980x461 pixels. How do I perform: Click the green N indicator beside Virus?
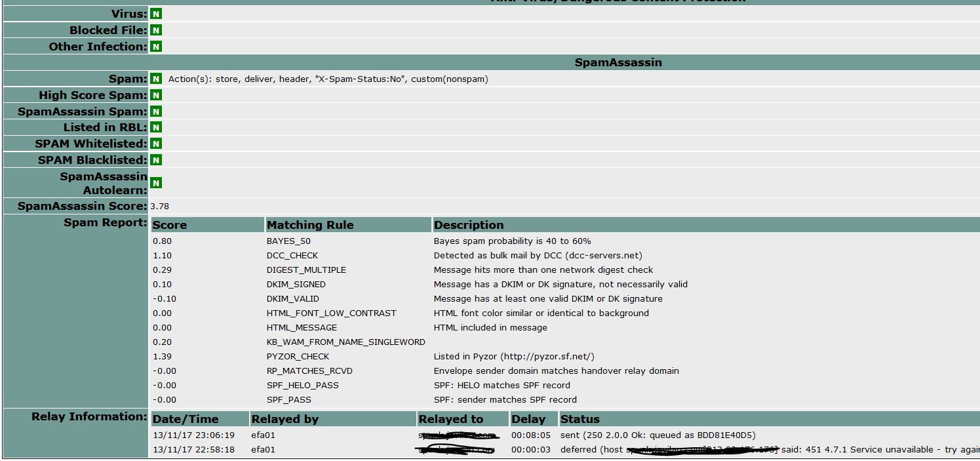(x=155, y=14)
